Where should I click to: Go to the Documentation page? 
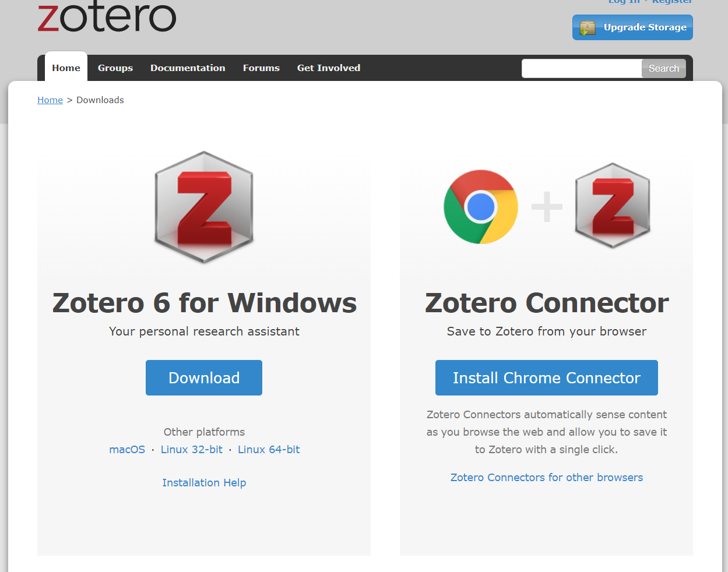click(x=188, y=68)
